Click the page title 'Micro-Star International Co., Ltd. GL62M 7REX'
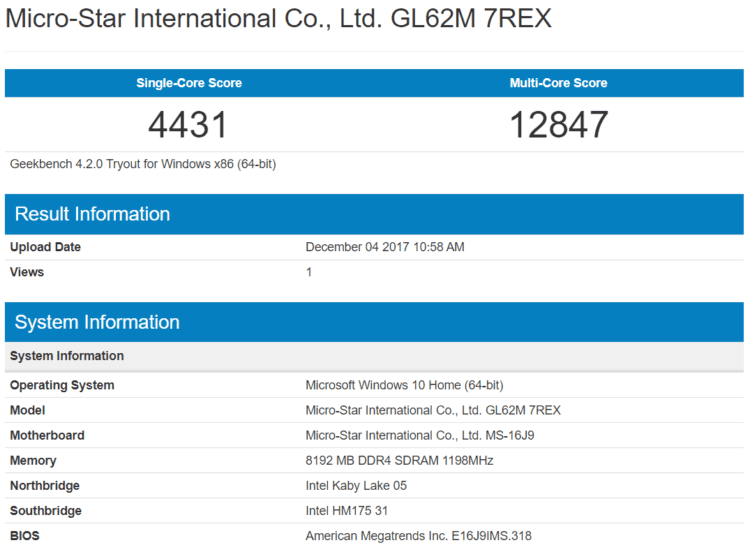 (278, 19)
